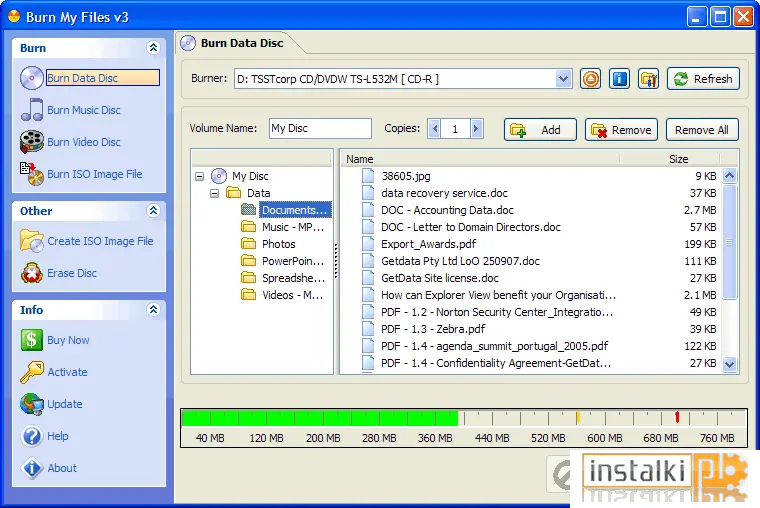Click the Buy Now dollar icon
Viewport: 760px width, 508px height.
tap(32, 340)
